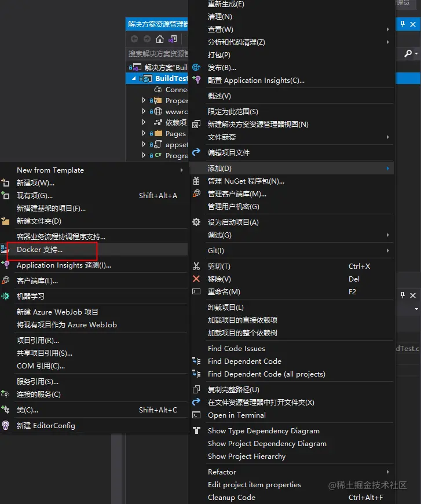Collapse the BuildTest project node
The height and width of the screenshot is (504, 421).
coord(134,78)
